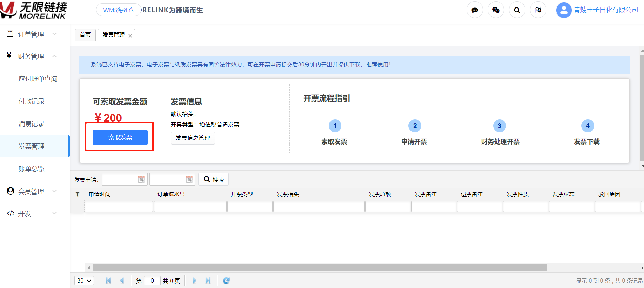Open the chat message bubble icon
This screenshot has width=644, height=288.
coord(474,10)
